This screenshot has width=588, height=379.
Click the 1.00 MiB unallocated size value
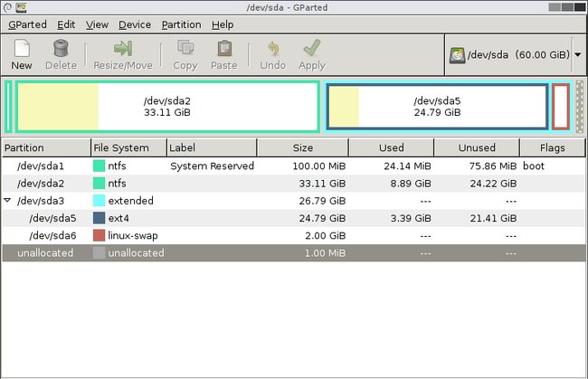325,252
